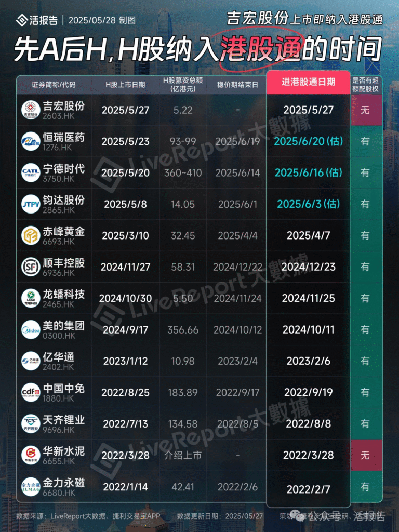Viewport: 399px width, 532px height.
Task: Click the 进港股通日期 highlighted column header
Action: 308,82
